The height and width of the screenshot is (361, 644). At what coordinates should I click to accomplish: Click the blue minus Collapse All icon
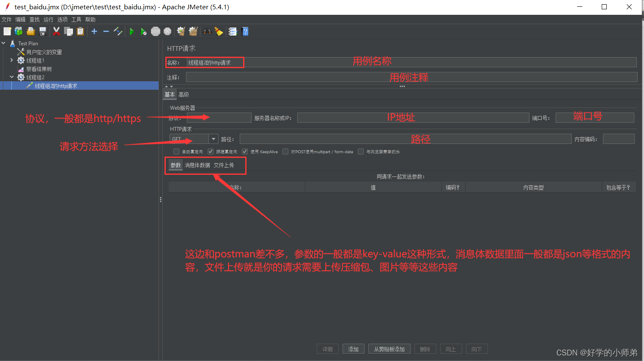tap(106, 31)
